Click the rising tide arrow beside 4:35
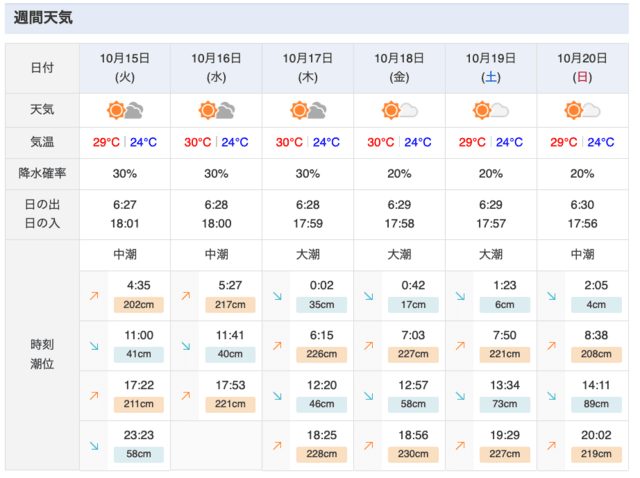Image resolution: width=640 pixels, height=478 pixels. [94, 296]
